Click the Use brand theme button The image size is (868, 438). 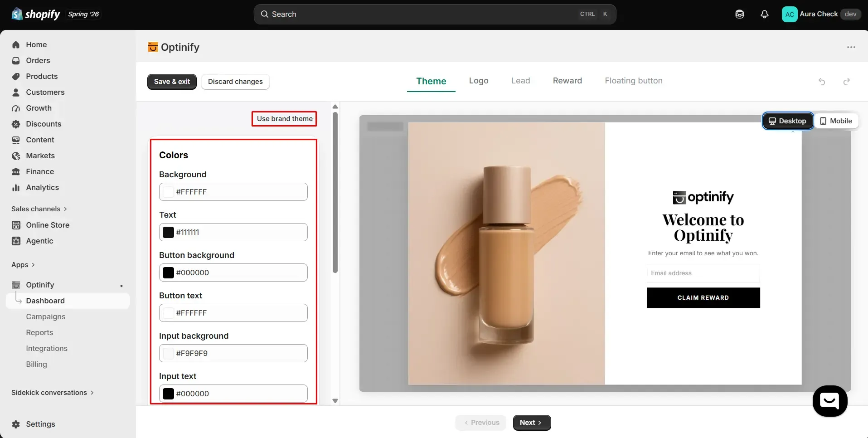tap(285, 119)
